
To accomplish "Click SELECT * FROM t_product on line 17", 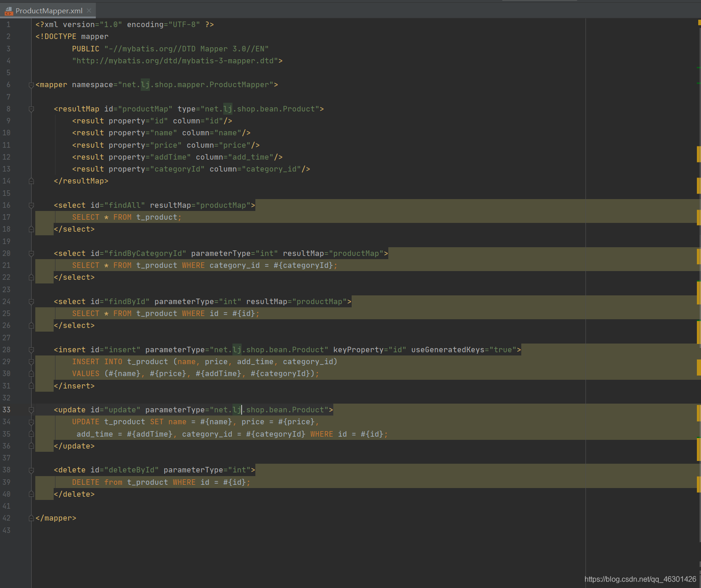I will (x=127, y=217).
